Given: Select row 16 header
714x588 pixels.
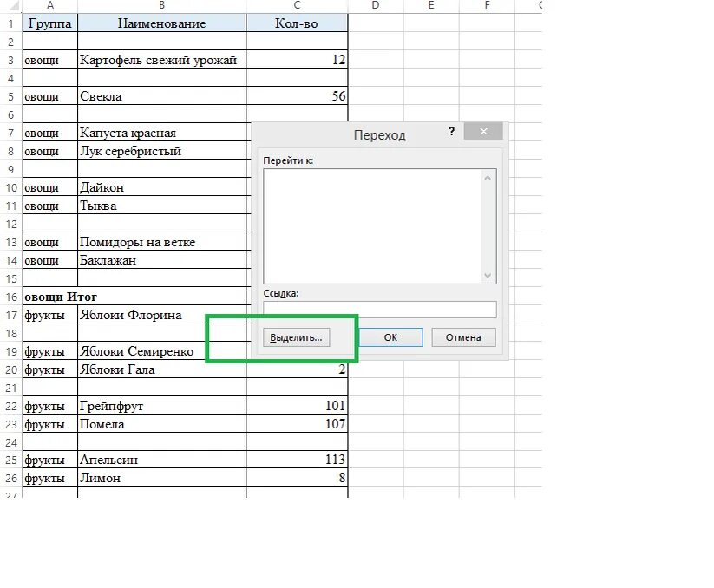Looking at the screenshot, I should (11, 297).
